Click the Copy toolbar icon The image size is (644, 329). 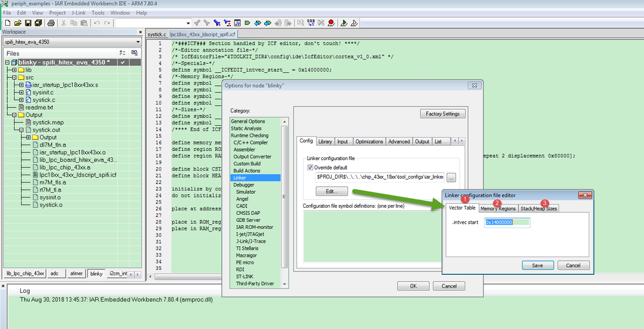click(74, 23)
